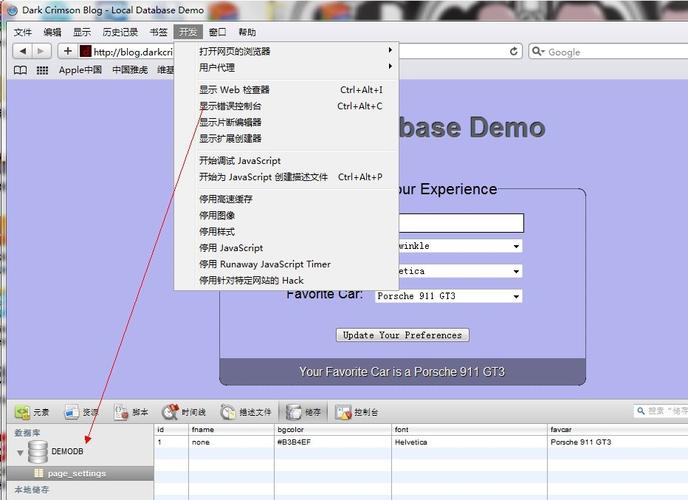Open the 窗口 menu
The width and height of the screenshot is (688, 500).
click(217, 32)
